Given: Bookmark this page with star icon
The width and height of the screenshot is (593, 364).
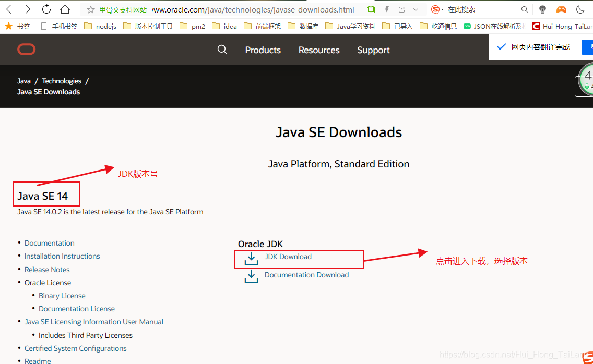Looking at the screenshot, I should pos(90,10).
